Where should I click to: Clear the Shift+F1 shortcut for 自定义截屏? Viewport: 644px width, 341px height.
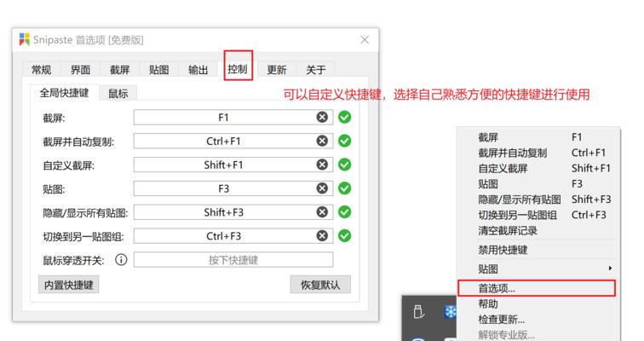coord(322,165)
